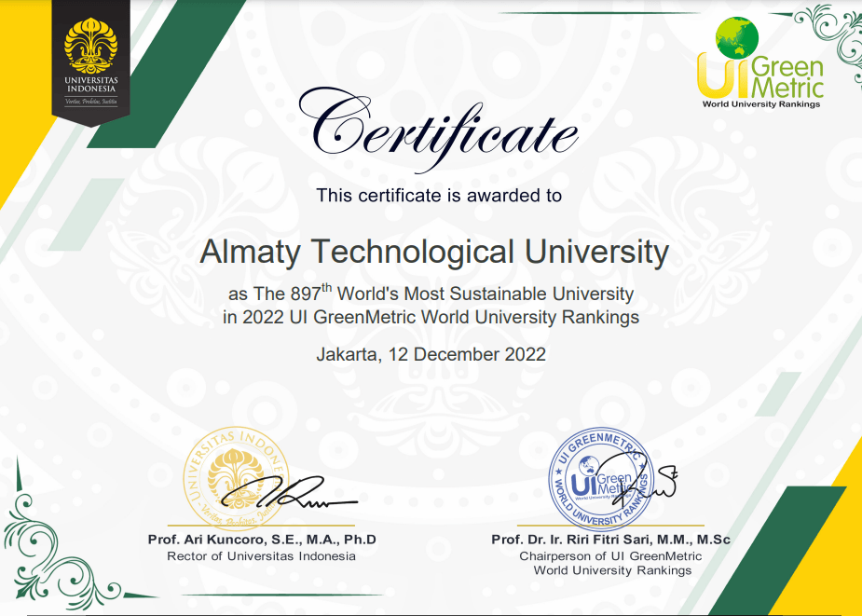Click the UI GreenMetric logo with the green globe
Image resolution: width=862 pixels, height=616 pixels.
pos(760,62)
